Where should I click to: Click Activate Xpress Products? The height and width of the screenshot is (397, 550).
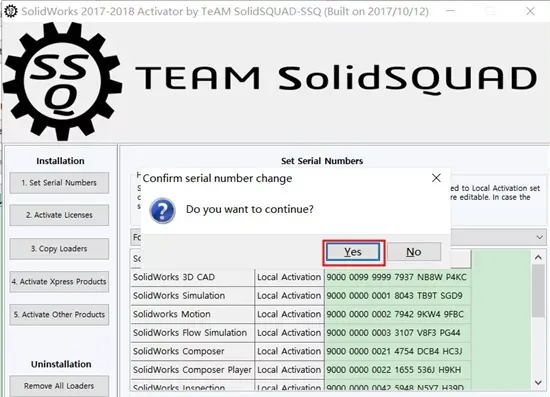[x=59, y=282]
